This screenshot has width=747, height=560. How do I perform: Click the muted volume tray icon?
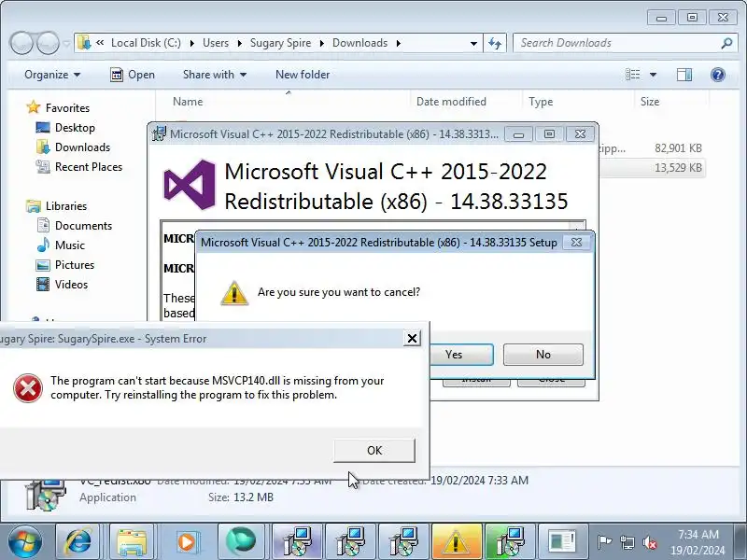[x=650, y=542]
